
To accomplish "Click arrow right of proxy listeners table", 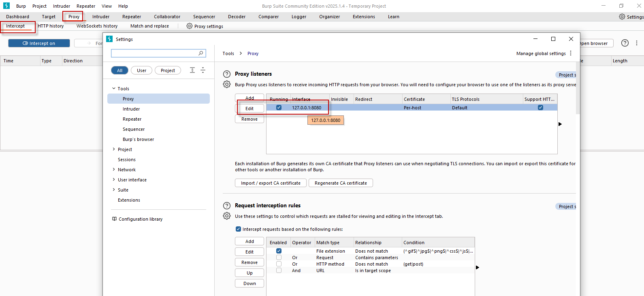I will point(560,124).
